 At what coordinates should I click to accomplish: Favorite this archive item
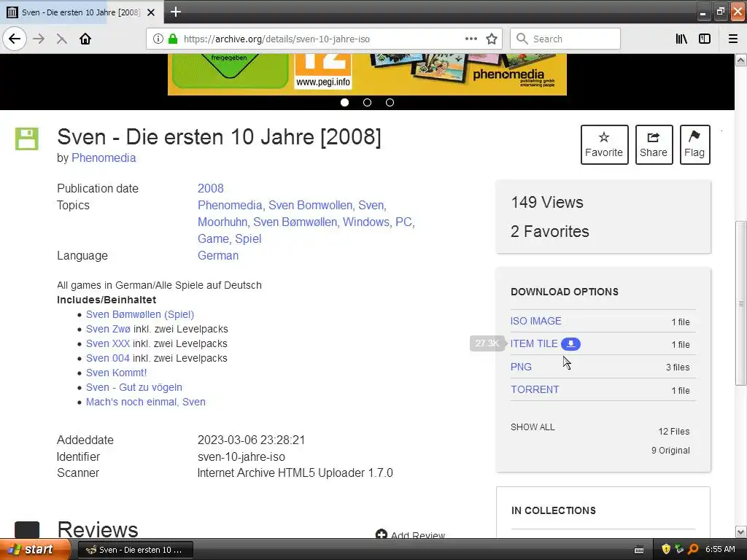click(604, 145)
